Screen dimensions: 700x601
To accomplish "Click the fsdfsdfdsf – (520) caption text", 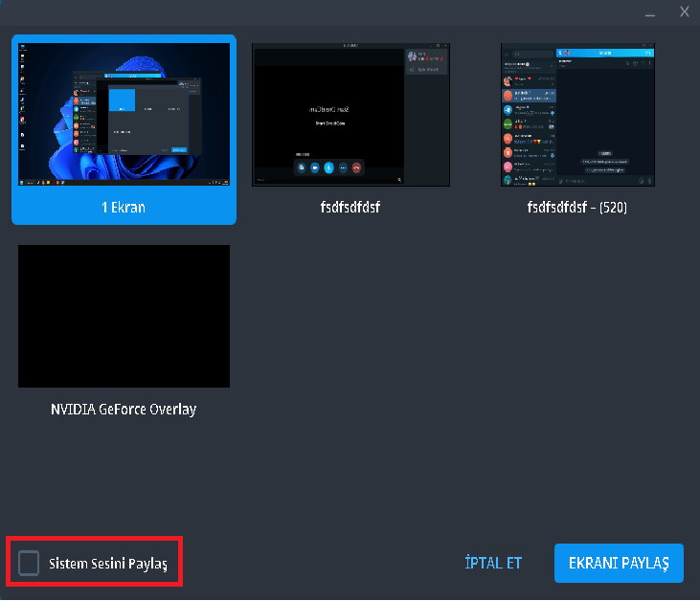I will pos(577,207).
